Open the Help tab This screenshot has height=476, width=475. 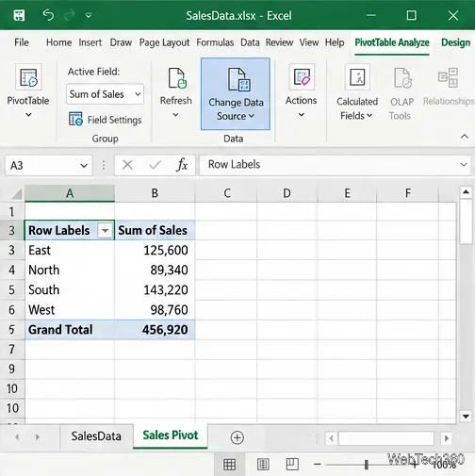(x=335, y=42)
